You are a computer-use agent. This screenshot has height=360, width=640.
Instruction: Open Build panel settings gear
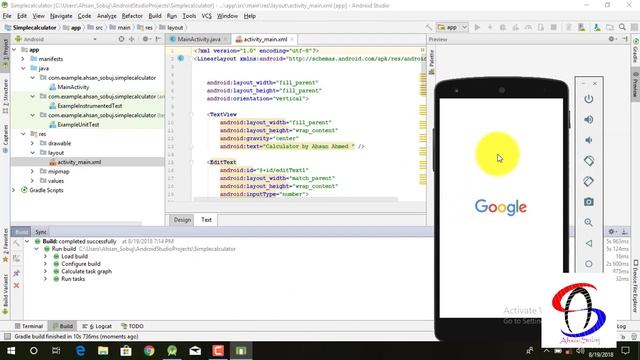tap(611, 231)
